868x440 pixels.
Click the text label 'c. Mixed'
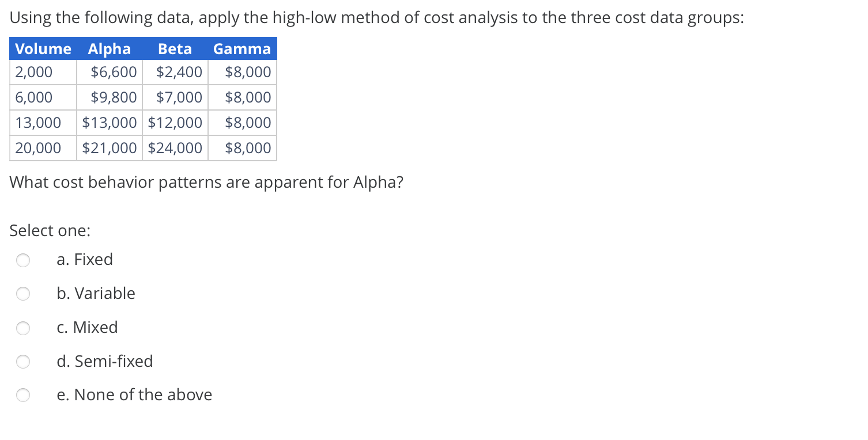pyautogui.click(x=87, y=328)
